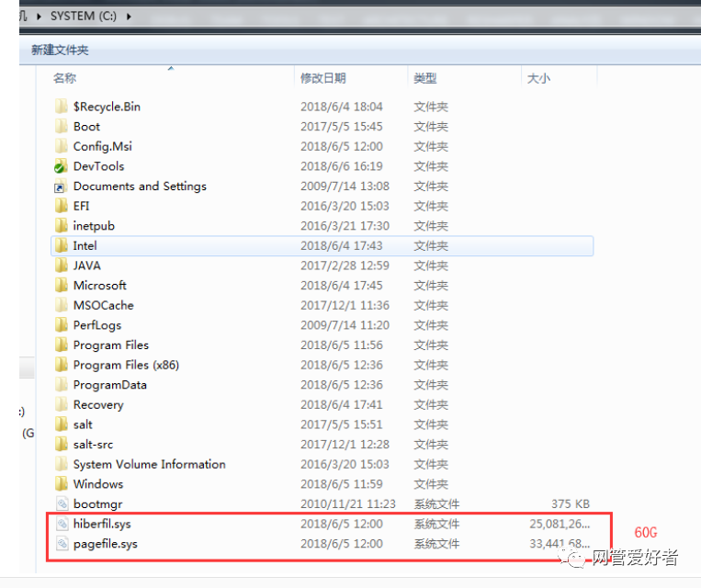Click the salt-src folder icon

coord(62,444)
